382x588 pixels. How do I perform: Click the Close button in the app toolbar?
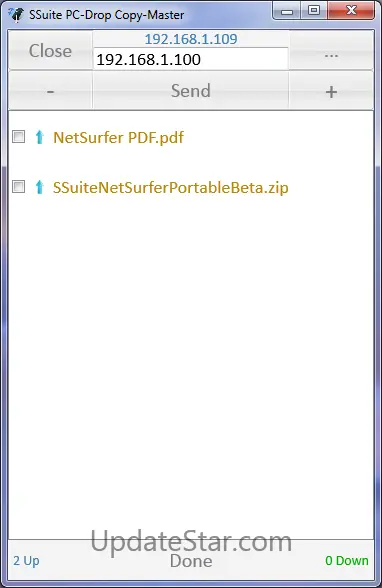pos(50,51)
